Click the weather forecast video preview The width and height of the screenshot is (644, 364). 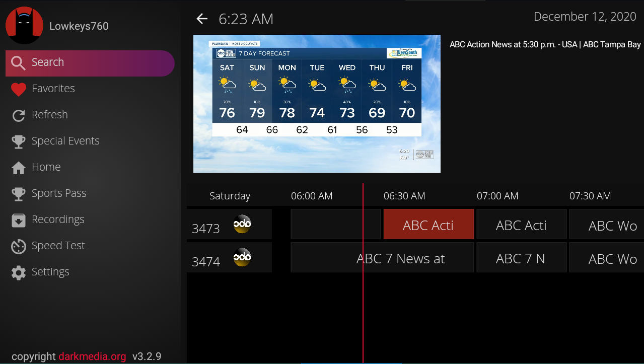pyautogui.click(x=317, y=104)
